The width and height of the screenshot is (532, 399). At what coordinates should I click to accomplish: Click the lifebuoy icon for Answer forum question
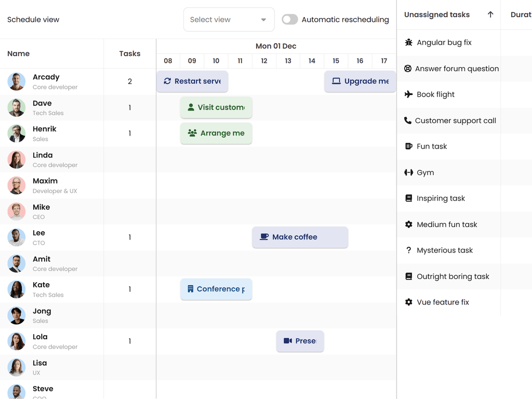(x=408, y=69)
